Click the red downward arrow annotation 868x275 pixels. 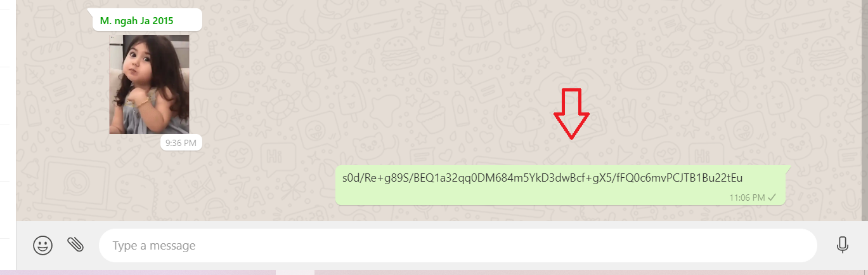tap(571, 114)
